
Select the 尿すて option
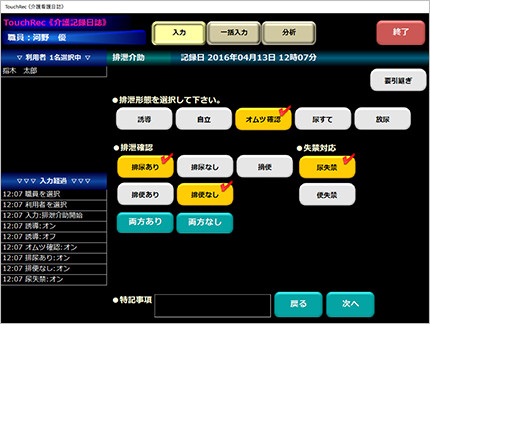(x=323, y=119)
